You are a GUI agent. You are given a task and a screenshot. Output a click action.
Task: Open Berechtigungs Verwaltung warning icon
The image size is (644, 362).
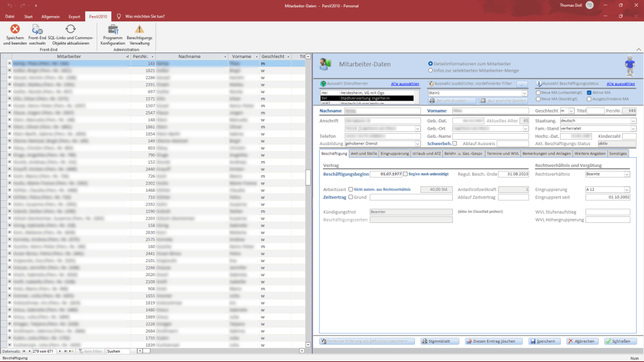click(x=139, y=30)
